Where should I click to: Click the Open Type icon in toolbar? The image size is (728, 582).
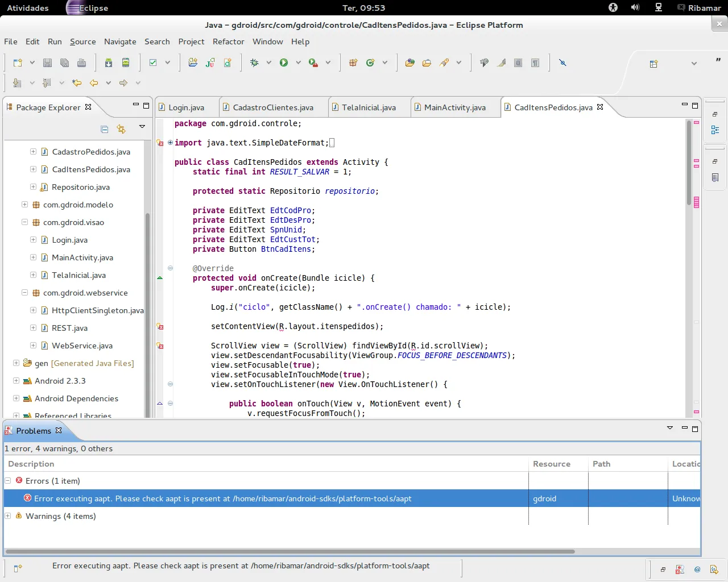(x=409, y=63)
